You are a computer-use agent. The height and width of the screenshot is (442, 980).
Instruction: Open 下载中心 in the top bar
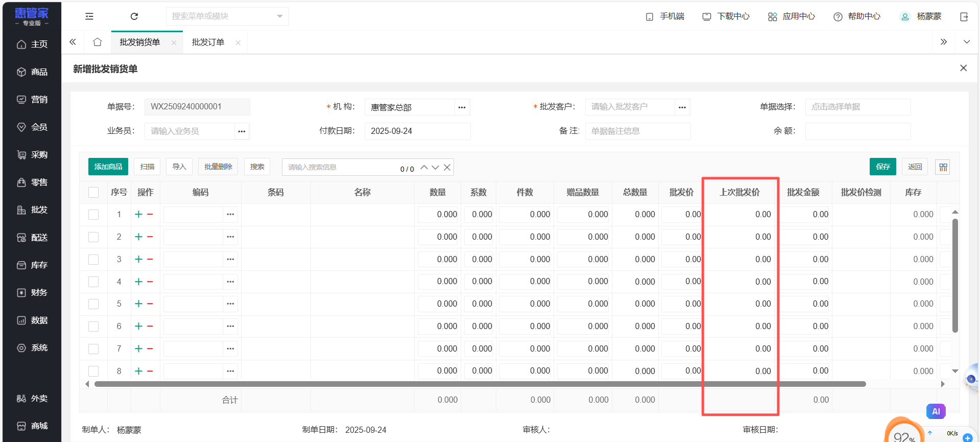[x=726, y=16]
